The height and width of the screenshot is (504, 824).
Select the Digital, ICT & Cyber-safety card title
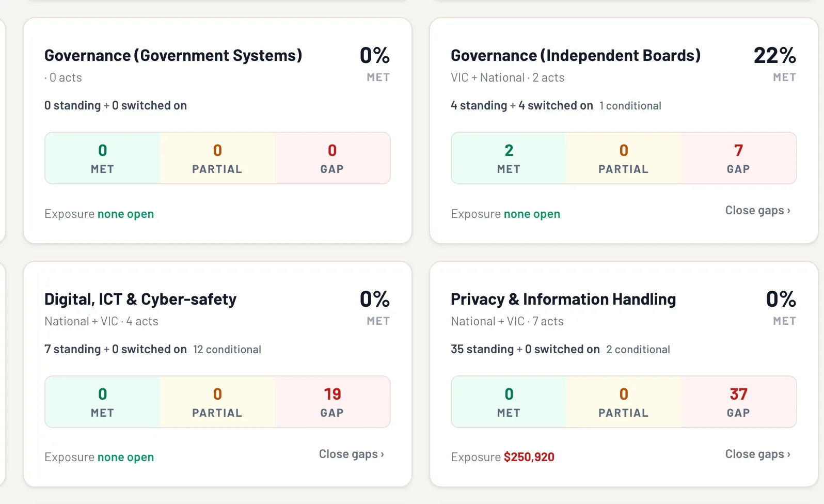coord(140,299)
